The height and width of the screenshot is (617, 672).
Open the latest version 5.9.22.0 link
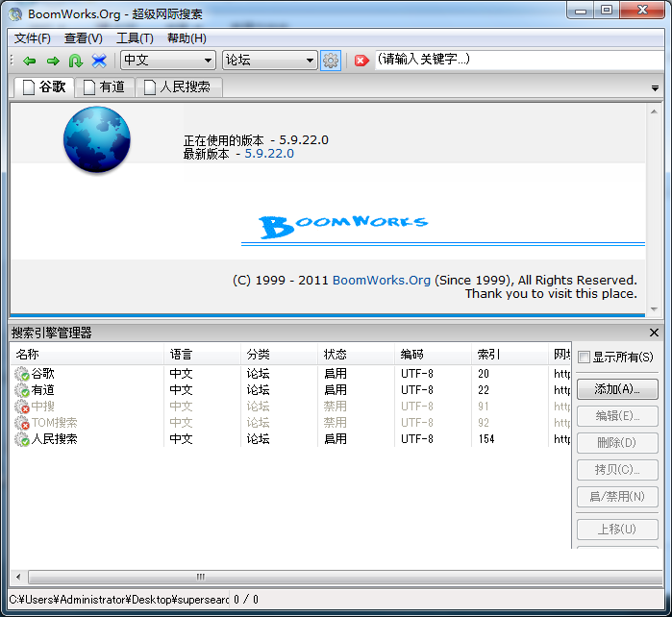[269, 154]
